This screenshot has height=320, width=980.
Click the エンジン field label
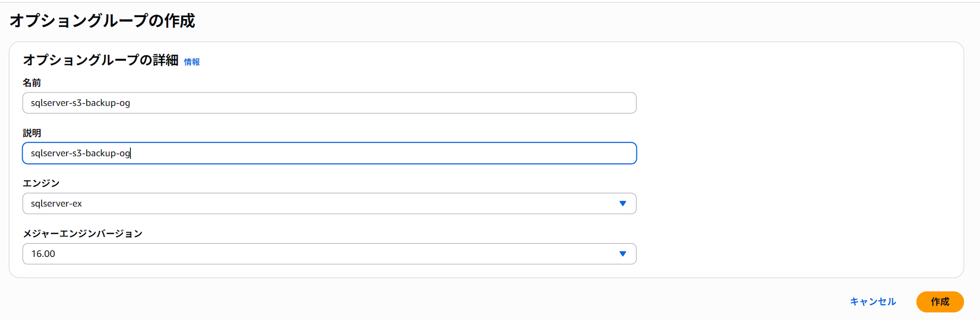tap(41, 183)
